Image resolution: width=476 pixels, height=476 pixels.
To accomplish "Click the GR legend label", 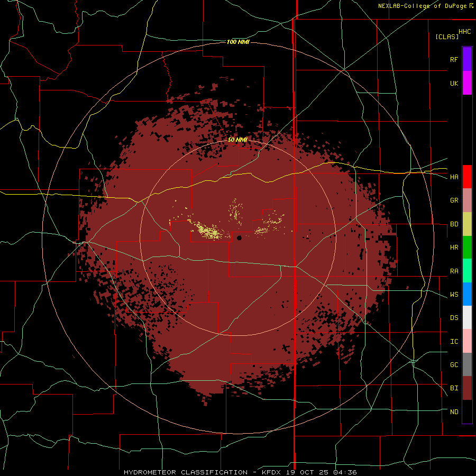I will [x=454, y=200].
